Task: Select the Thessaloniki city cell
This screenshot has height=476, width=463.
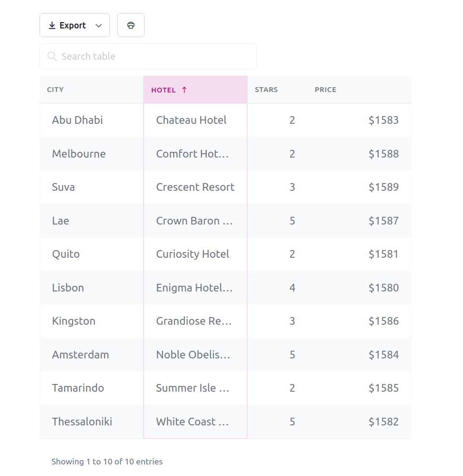Action: pyautogui.click(x=92, y=422)
